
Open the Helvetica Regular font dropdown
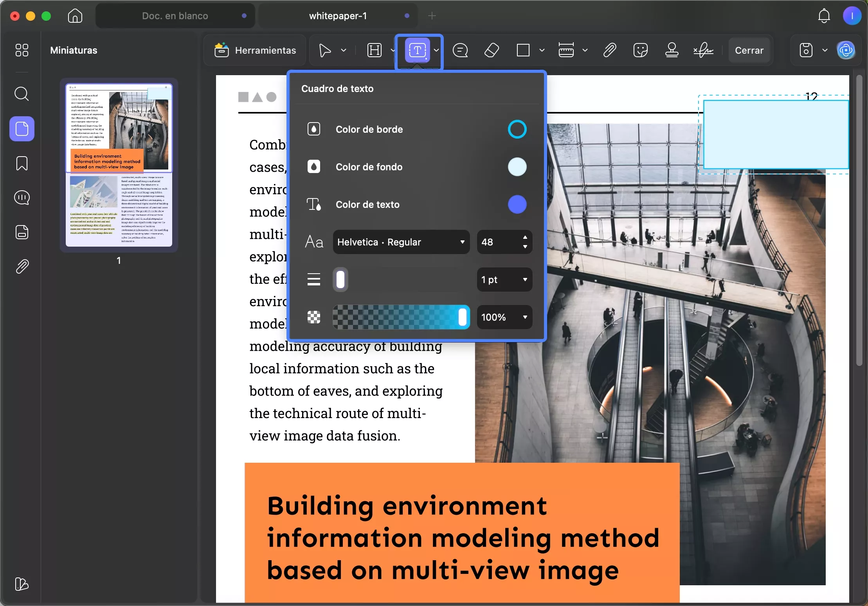tap(401, 242)
